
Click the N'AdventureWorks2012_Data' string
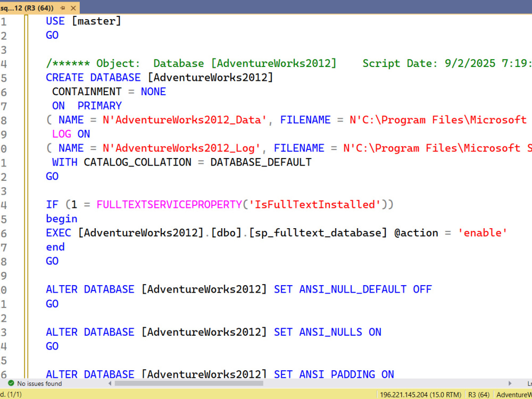click(x=185, y=120)
